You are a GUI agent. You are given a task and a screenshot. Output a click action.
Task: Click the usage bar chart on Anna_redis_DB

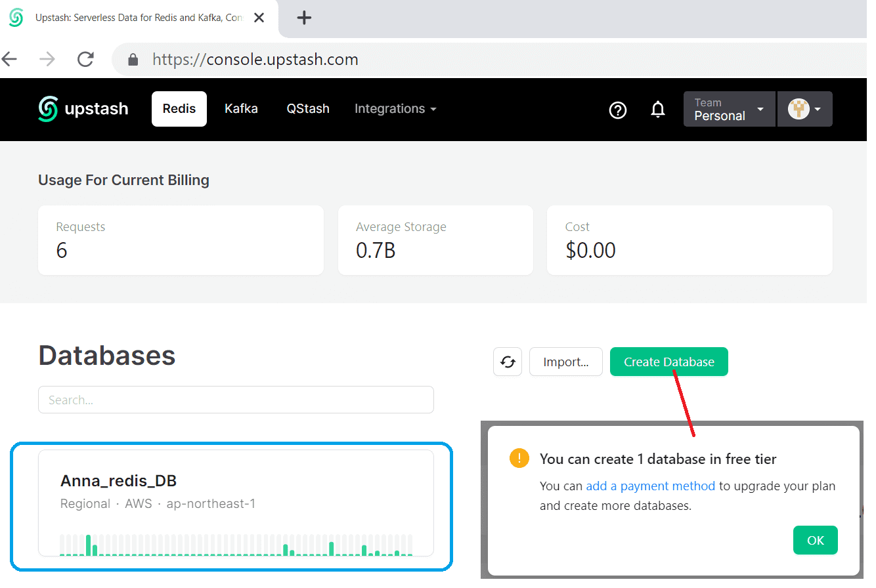coord(236,545)
